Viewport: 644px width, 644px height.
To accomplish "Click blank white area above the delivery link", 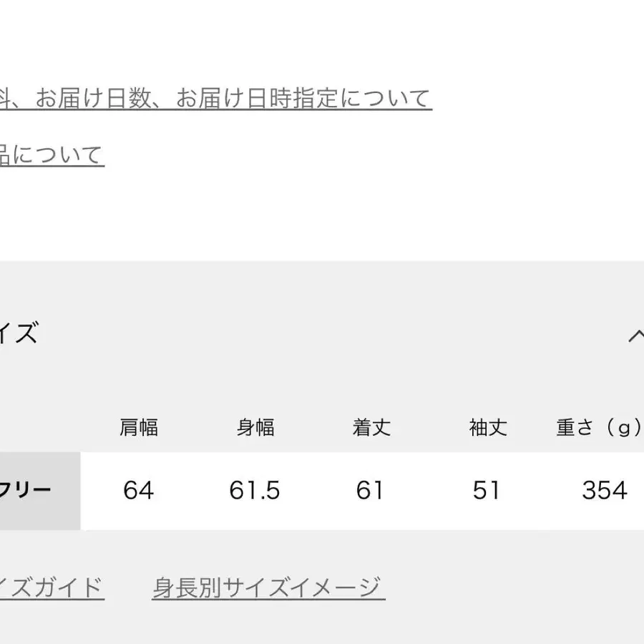I will click(322, 36).
